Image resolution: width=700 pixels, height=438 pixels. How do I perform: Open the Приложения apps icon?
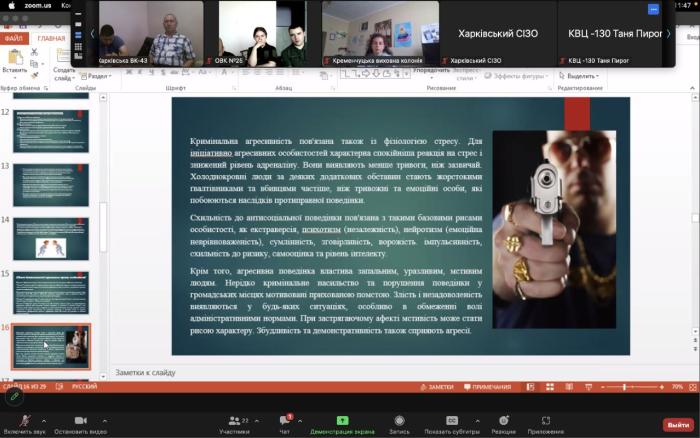pos(545,420)
